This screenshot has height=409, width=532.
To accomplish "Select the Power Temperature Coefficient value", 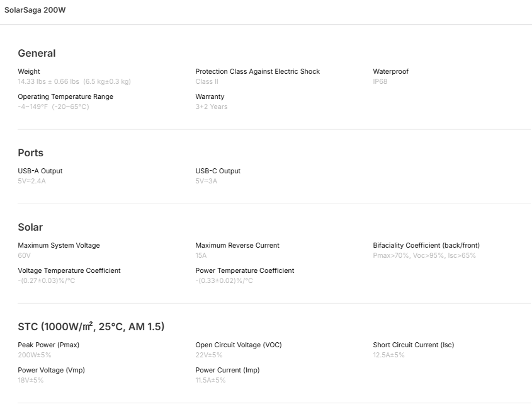I will [224, 280].
